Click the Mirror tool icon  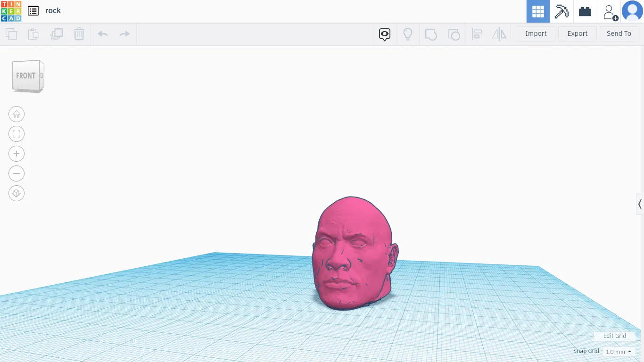(499, 34)
